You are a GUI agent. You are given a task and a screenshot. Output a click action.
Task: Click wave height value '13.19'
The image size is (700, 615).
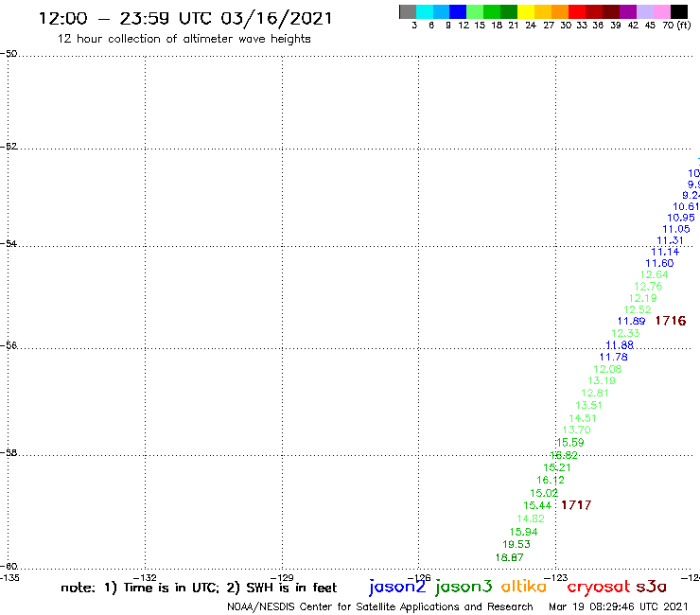(x=602, y=381)
